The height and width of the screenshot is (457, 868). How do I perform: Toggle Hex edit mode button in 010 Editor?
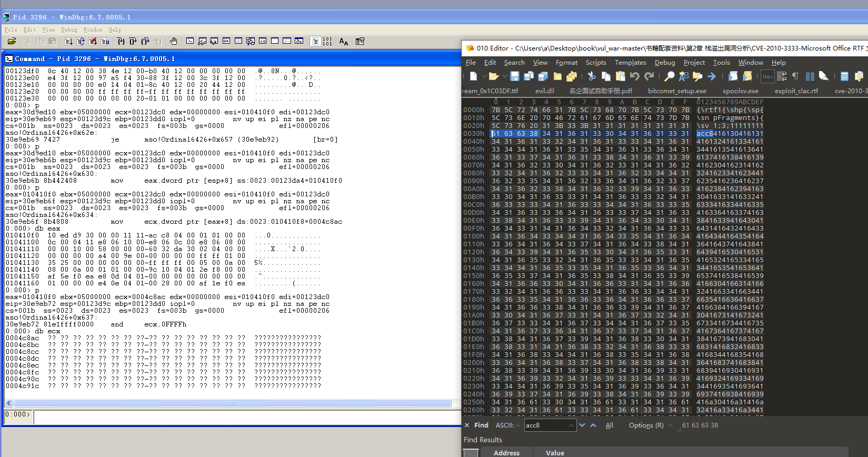click(767, 76)
